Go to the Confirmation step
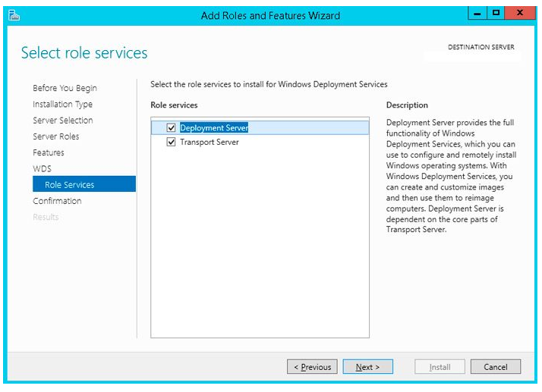 57,201
